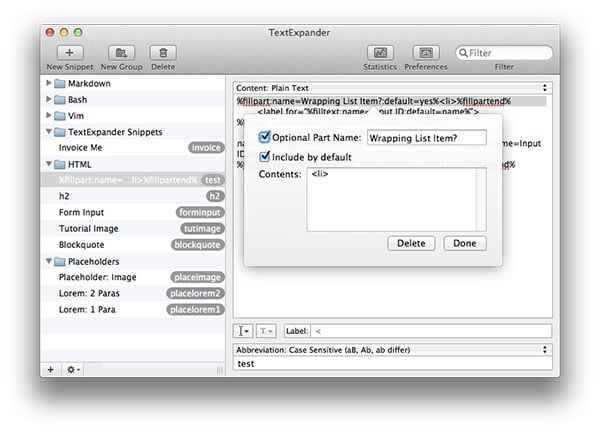600x433 pixels.
Task: Collapse the HTML group
Action: tap(50, 164)
